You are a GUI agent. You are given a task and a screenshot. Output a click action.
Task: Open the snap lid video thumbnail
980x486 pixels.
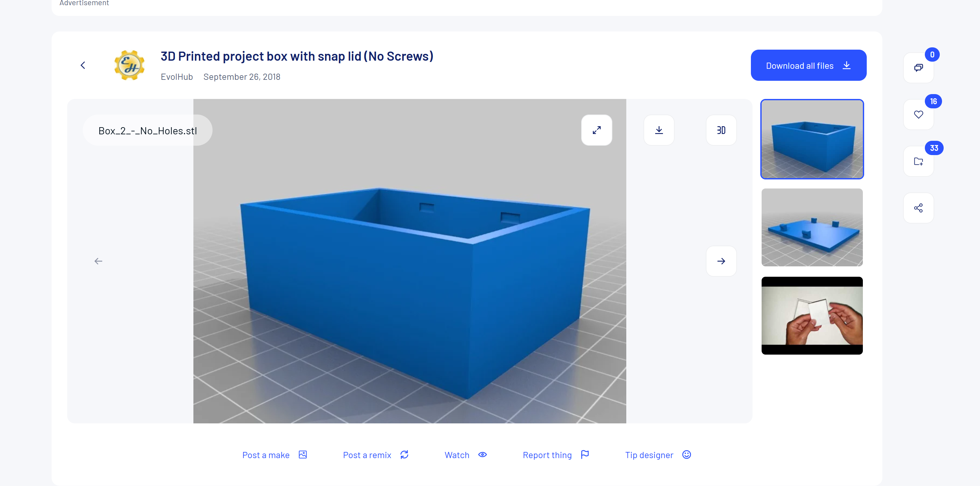812,316
